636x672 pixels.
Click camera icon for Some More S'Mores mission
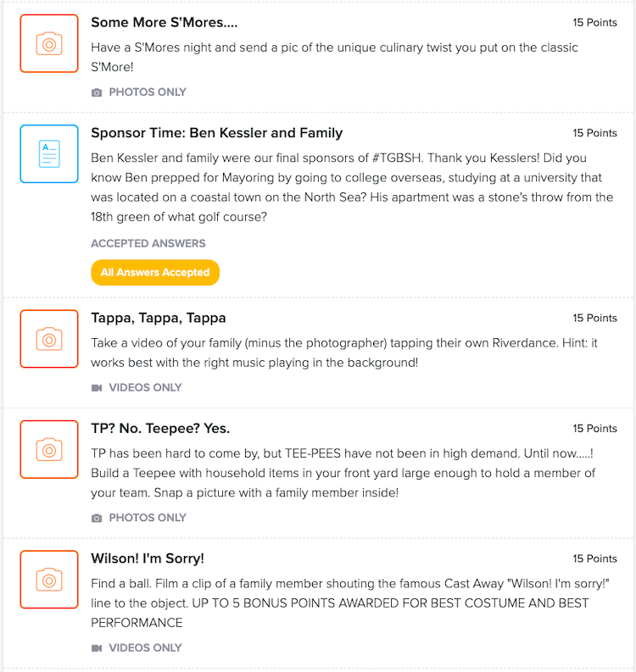pyautogui.click(x=49, y=43)
